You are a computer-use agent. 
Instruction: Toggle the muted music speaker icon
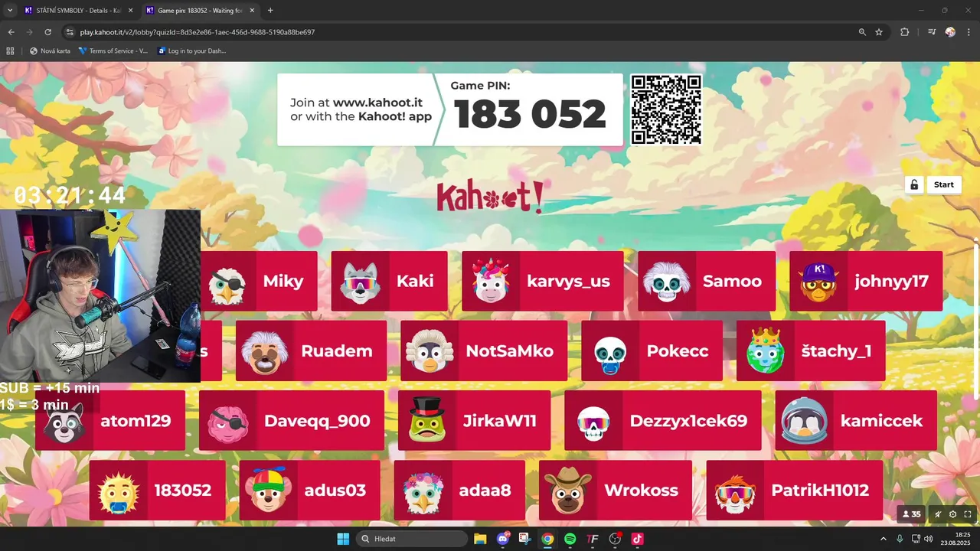click(x=938, y=514)
